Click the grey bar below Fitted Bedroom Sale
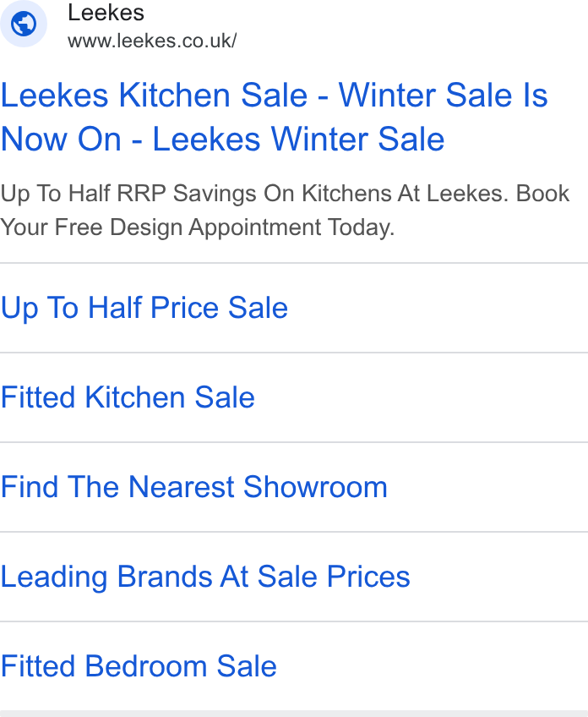Viewport: 588px width, 717px height. (x=294, y=714)
